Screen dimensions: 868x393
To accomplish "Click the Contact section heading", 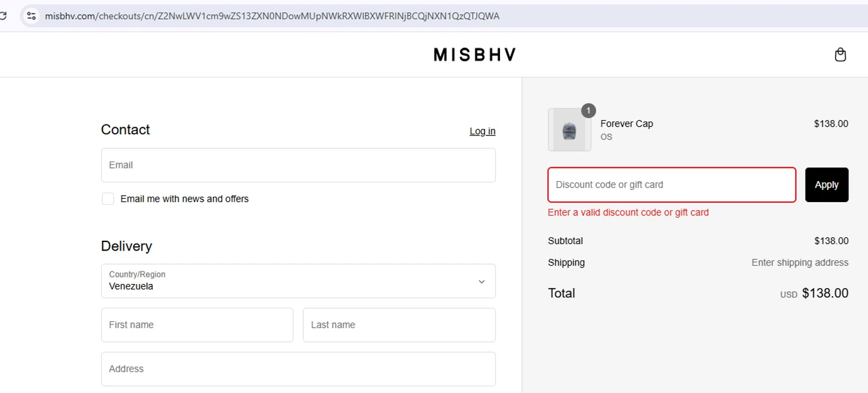I will pyautogui.click(x=125, y=130).
